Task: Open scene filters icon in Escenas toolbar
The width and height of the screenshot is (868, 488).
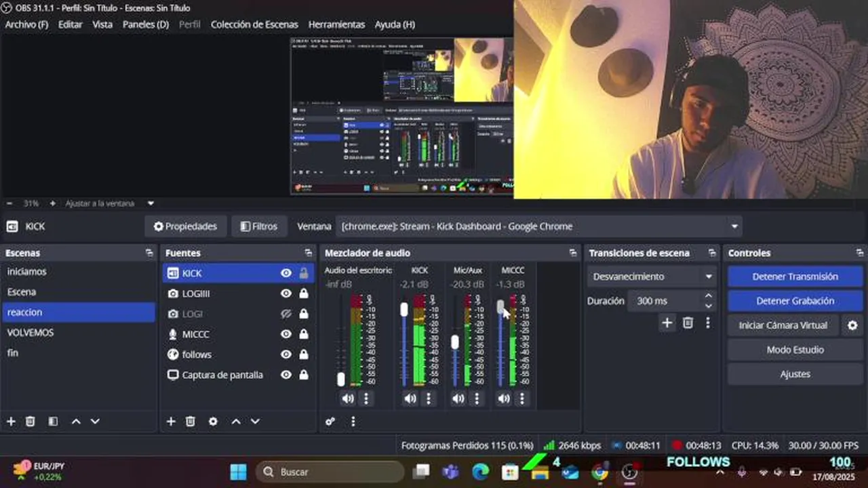Action: [x=53, y=422]
